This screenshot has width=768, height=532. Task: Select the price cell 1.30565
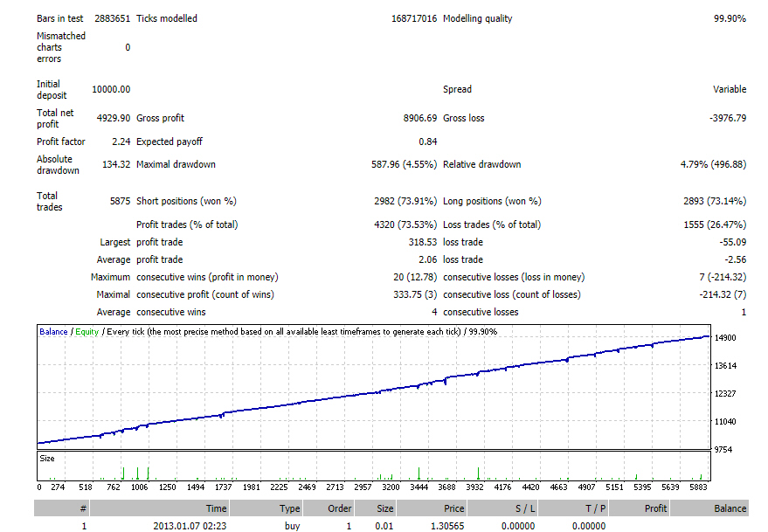(447, 526)
